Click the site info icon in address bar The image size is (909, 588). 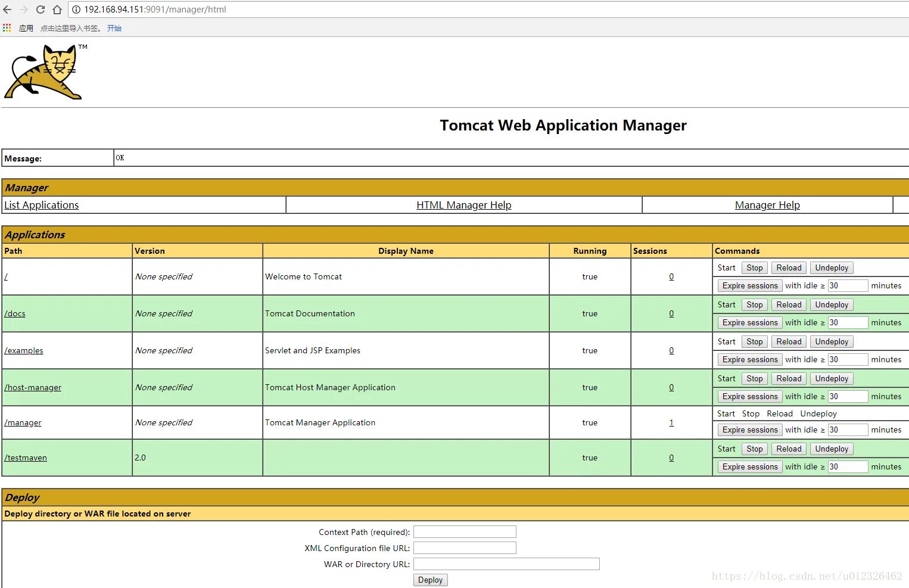pos(76,10)
